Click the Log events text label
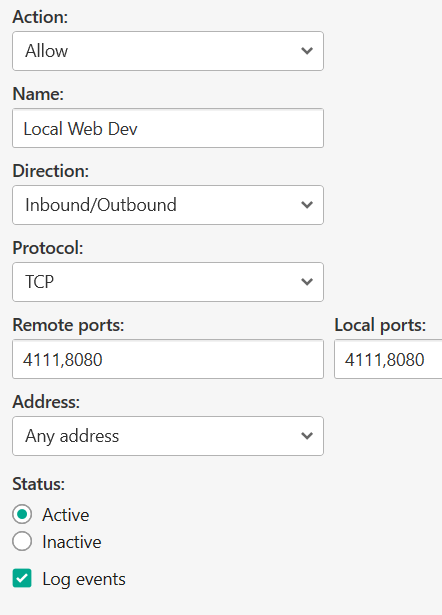This screenshot has width=442, height=615. click(x=84, y=580)
